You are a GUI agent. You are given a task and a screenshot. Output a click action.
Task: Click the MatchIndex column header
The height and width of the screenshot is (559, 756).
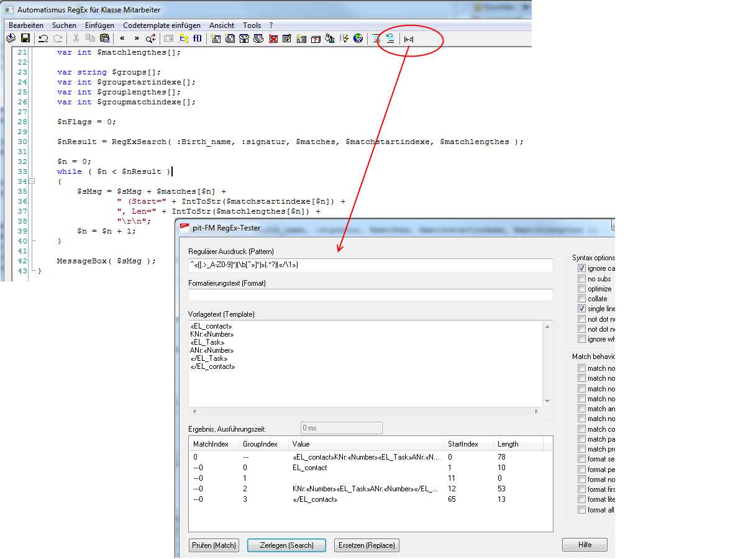213,444
